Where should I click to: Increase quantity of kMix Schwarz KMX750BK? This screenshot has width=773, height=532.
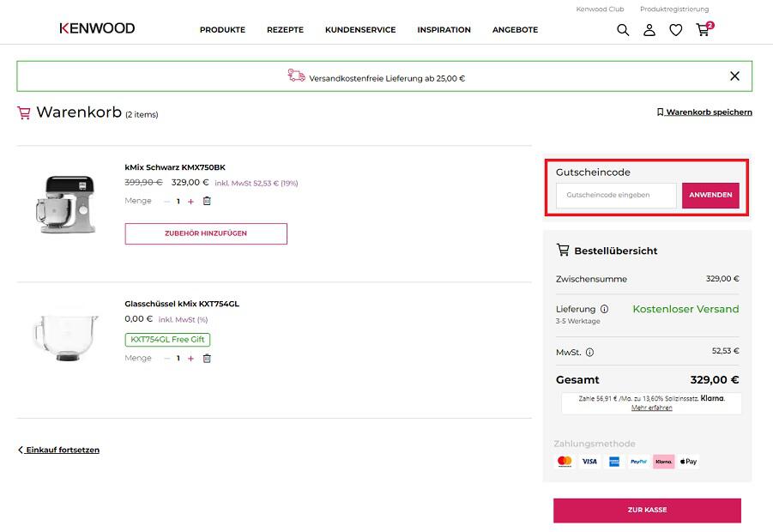click(x=190, y=201)
